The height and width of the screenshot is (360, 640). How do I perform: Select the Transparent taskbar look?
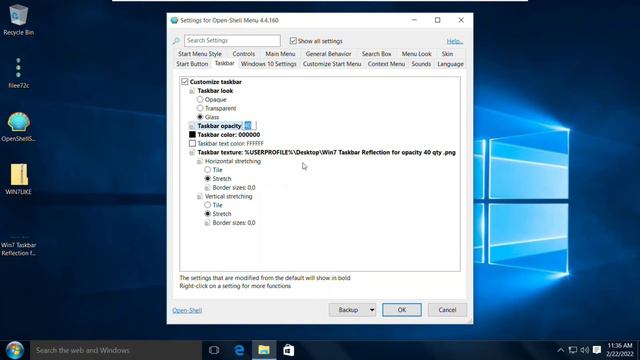coord(200,108)
